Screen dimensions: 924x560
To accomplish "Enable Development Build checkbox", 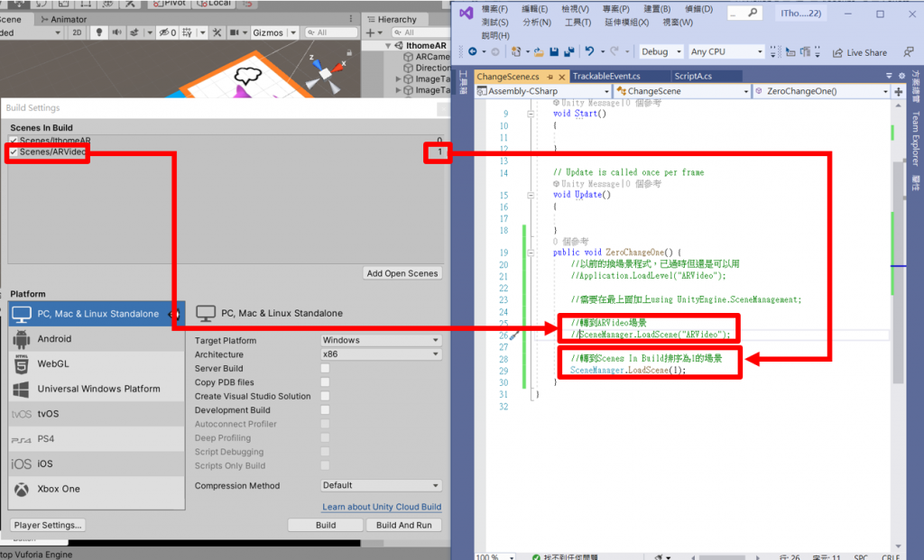I will (x=325, y=409).
